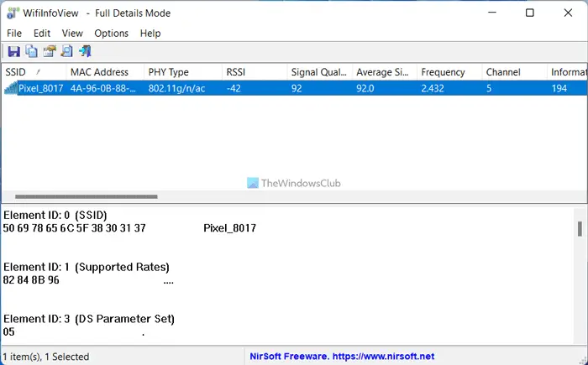588x365 pixels.
Task: Sort by the Information column header
Action: click(x=567, y=72)
